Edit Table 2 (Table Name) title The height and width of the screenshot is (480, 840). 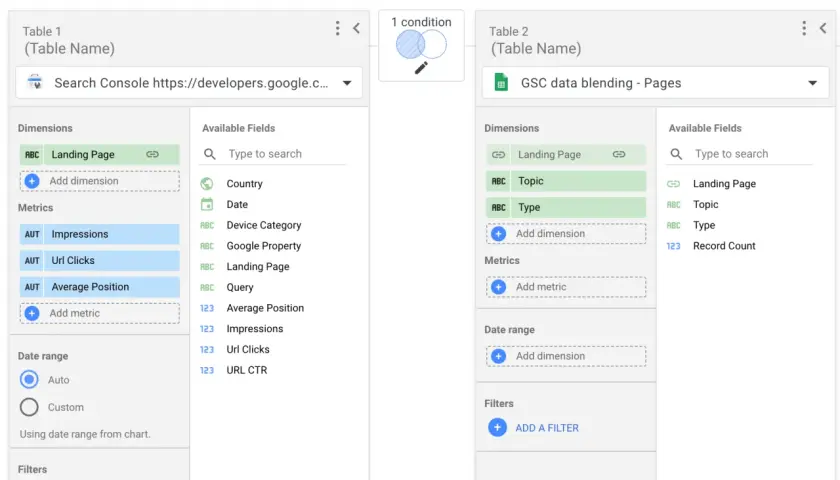click(x=536, y=49)
